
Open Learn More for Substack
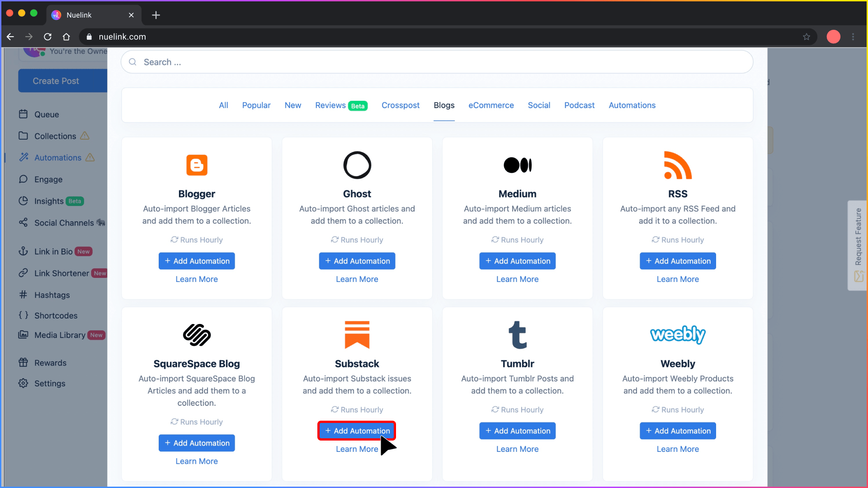[x=357, y=449]
